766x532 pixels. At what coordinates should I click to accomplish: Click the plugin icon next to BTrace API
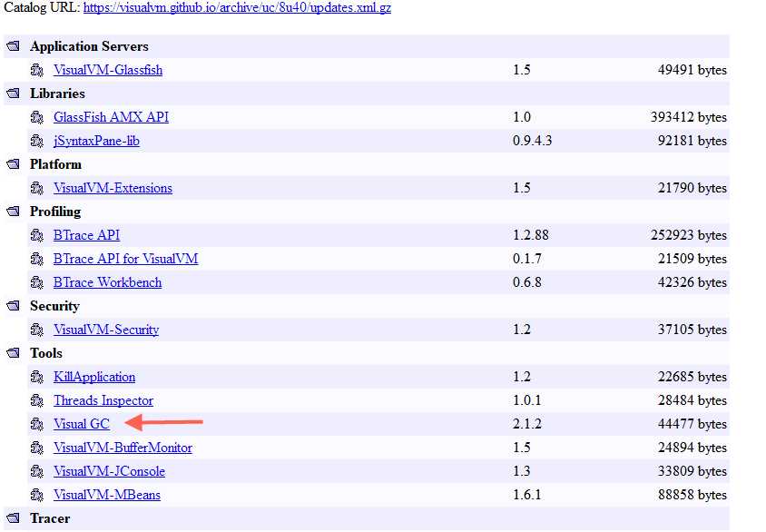[x=36, y=235]
